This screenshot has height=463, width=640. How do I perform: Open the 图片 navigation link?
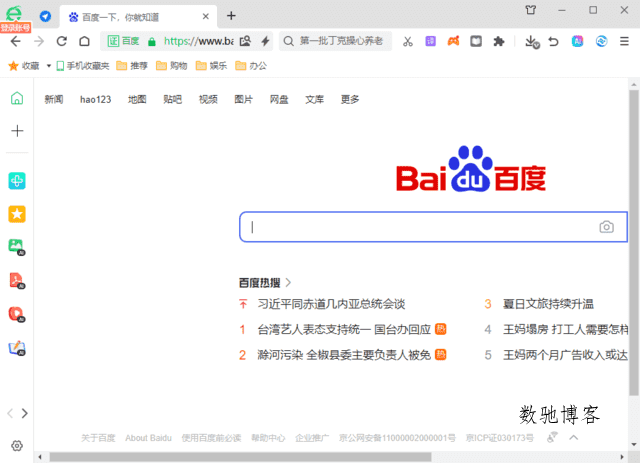coord(243,99)
